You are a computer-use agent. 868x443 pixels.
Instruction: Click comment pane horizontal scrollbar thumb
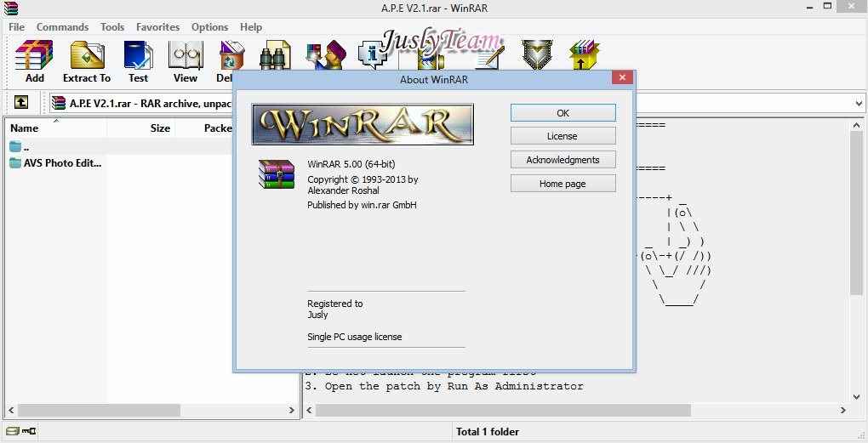tap(503, 411)
